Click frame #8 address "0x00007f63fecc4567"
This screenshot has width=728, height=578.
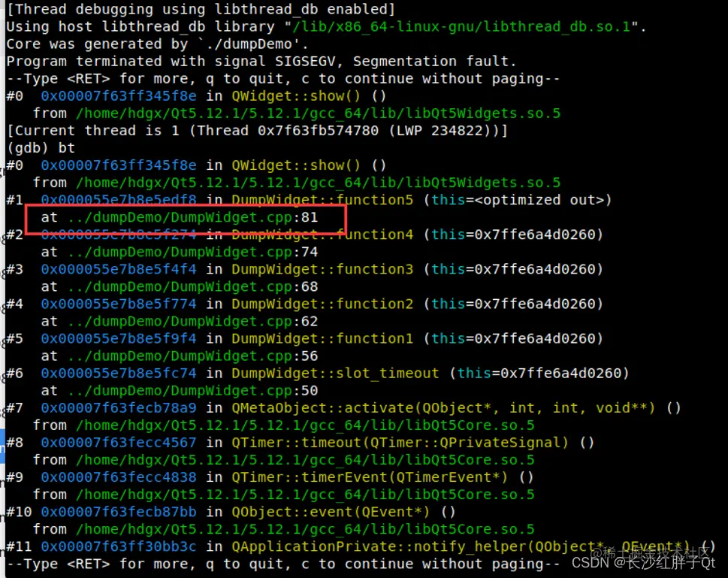tap(119, 442)
